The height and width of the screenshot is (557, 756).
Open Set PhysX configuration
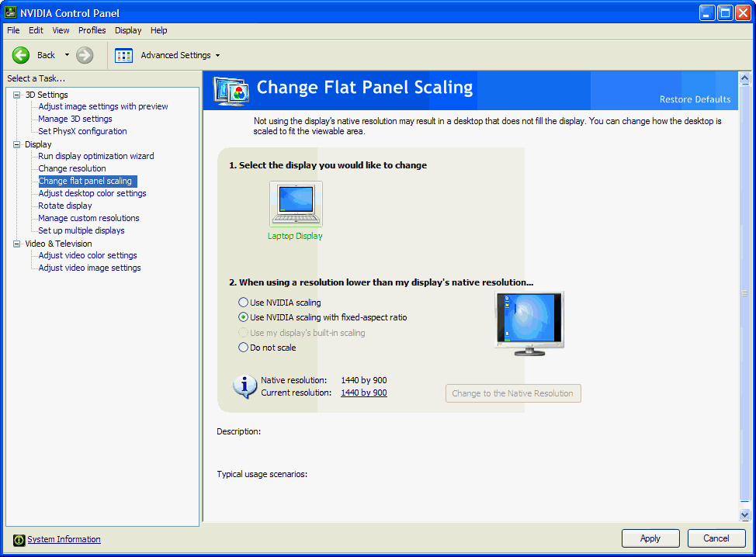pyautogui.click(x=82, y=131)
